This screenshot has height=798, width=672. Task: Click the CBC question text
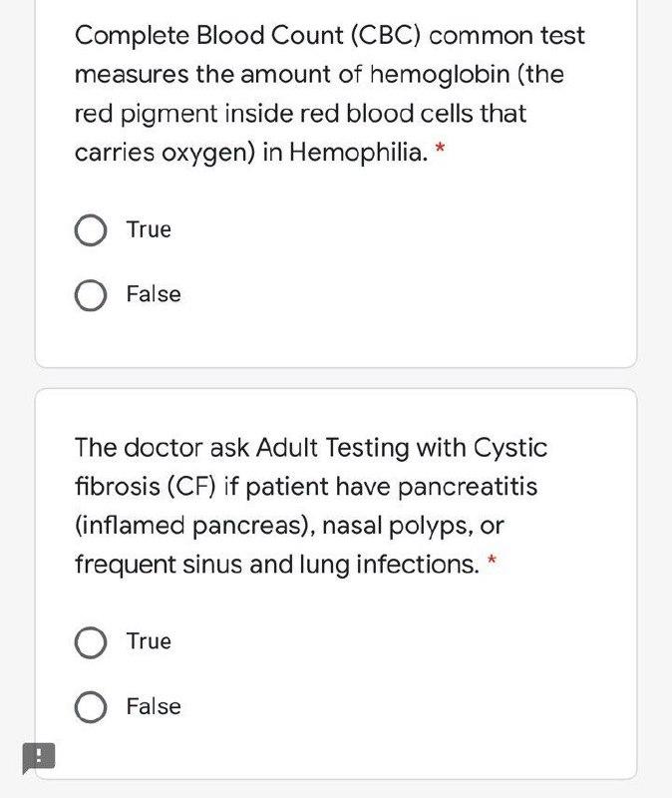pyautogui.click(x=329, y=93)
